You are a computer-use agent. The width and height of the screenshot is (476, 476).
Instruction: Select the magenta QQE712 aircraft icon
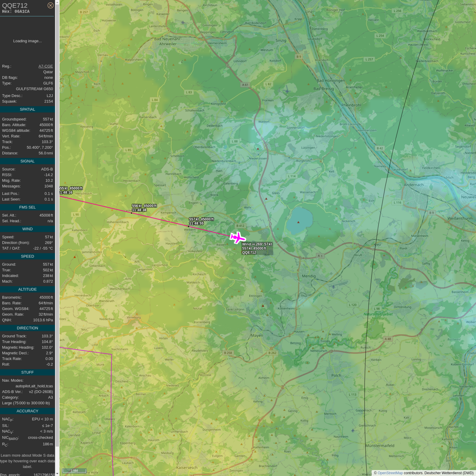tap(237, 237)
